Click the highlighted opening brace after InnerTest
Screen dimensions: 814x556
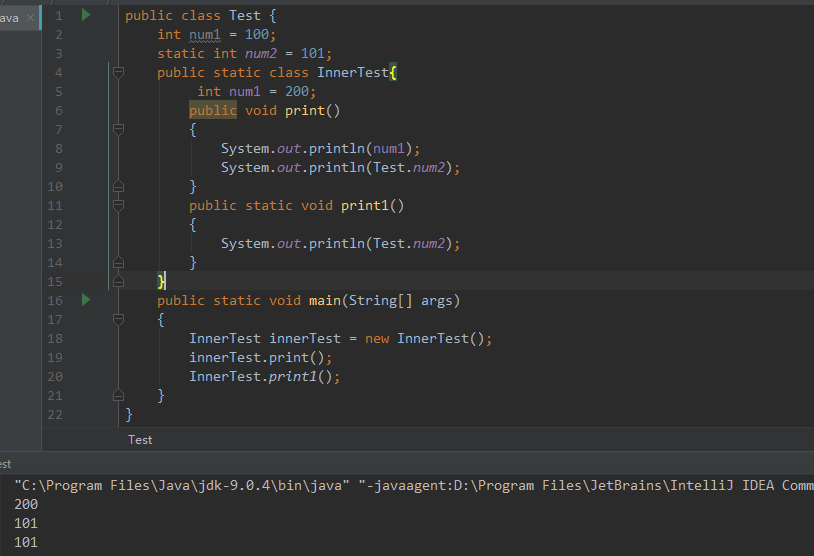[x=393, y=73]
